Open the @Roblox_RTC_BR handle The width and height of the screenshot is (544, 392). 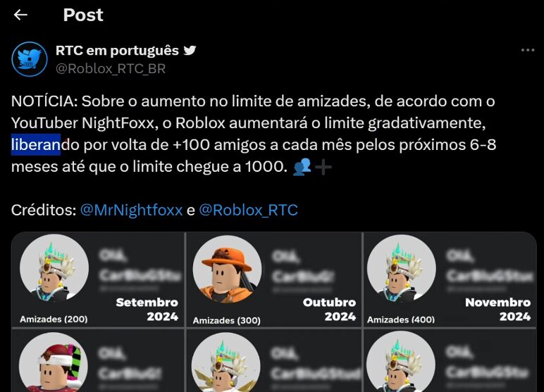coord(111,69)
